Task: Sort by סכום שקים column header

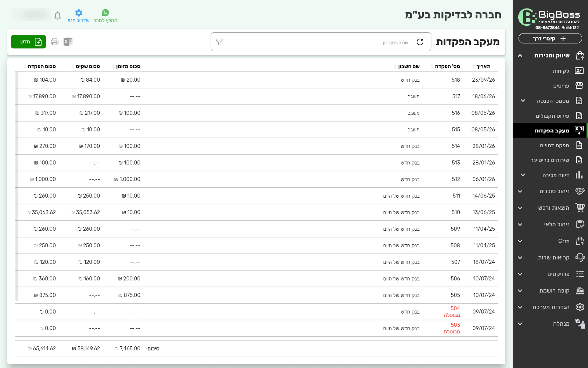Action: 85,67
